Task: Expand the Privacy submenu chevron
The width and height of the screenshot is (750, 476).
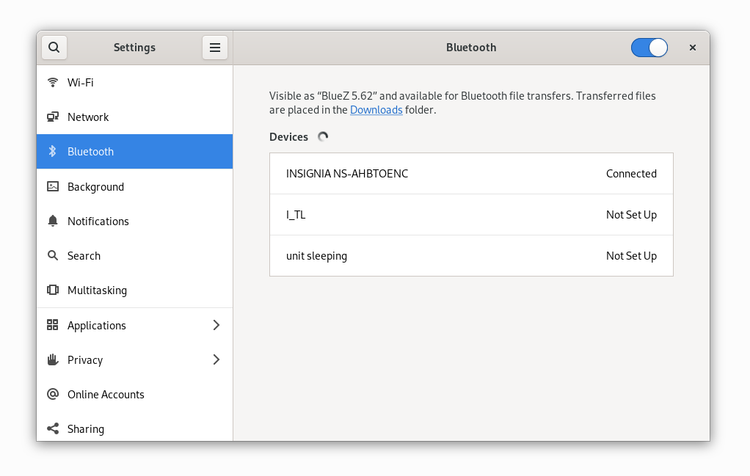Action: (216, 359)
